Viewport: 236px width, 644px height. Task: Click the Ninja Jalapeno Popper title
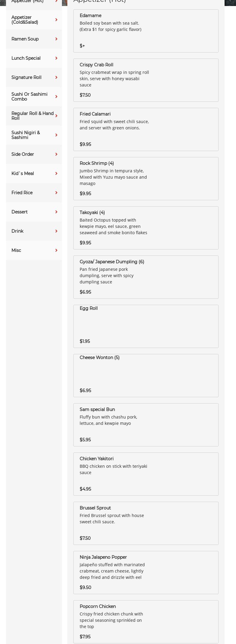click(x=103, y=557)
